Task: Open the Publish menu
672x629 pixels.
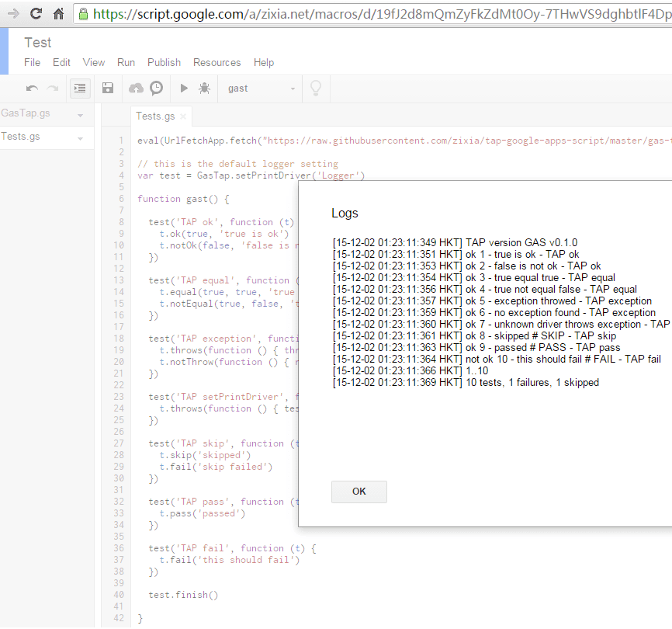Action: [x=163, y=62]
